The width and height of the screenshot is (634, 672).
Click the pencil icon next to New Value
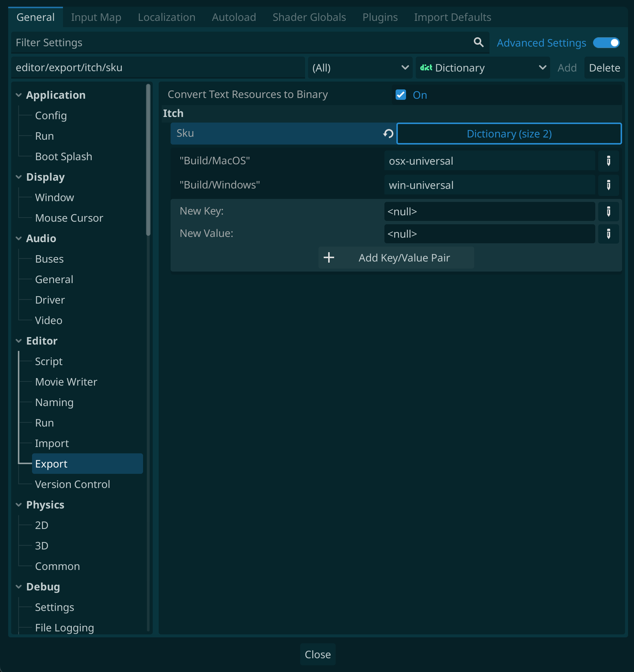click(608, 234)
